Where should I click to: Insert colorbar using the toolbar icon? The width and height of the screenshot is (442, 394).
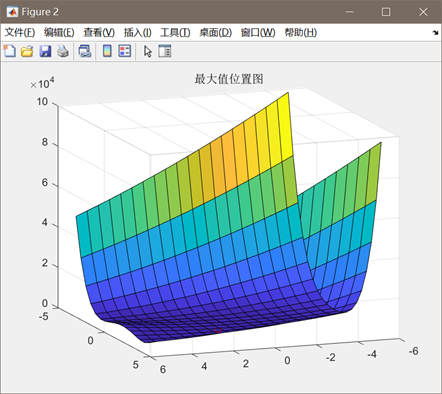(x=107, y=51)
